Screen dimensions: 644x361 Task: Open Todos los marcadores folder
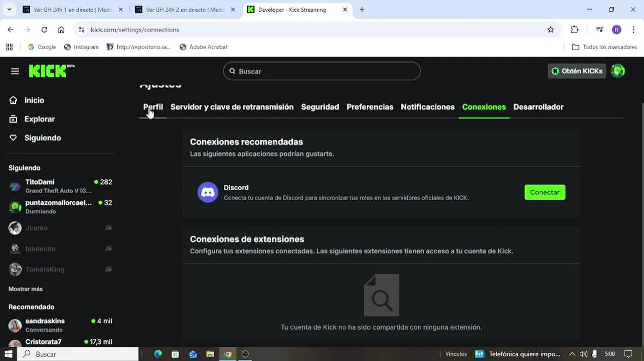(604, 47)
